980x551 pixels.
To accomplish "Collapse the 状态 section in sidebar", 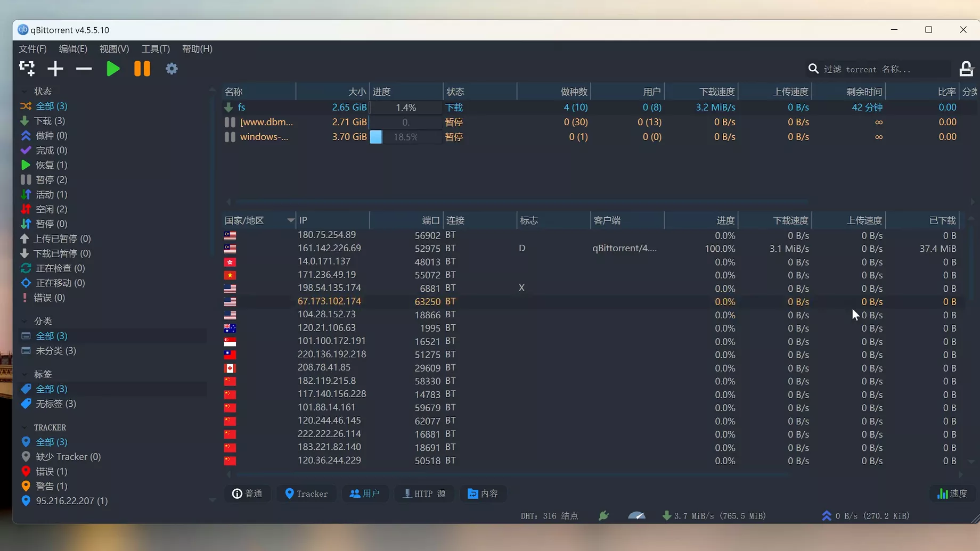I will click(24, 92).
